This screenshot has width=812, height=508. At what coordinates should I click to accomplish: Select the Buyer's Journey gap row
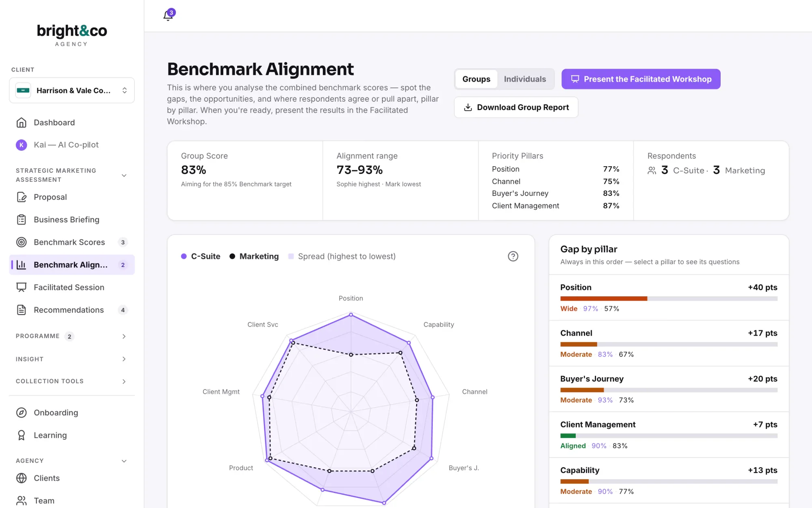point(669,389)
